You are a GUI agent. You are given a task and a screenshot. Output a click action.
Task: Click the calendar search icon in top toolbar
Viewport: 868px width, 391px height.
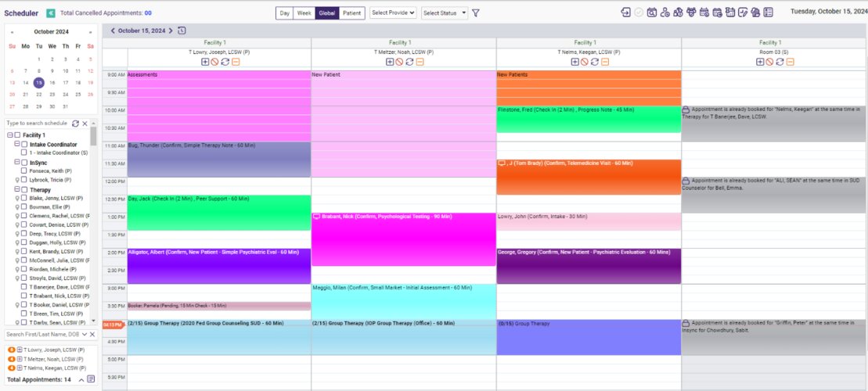click(651, 13)
